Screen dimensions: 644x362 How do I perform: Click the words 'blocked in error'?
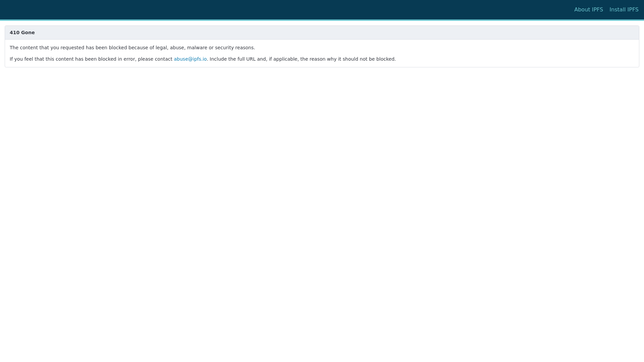(116, 59)
